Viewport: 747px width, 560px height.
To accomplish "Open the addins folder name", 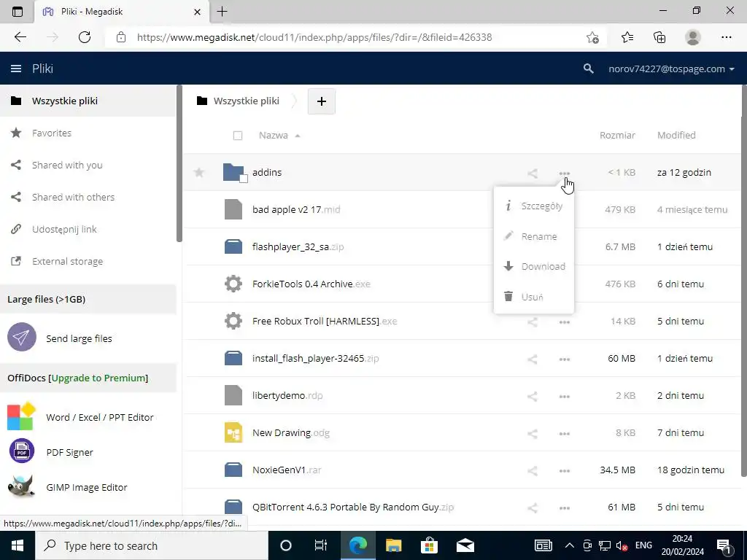I will (x=267, y=172).
